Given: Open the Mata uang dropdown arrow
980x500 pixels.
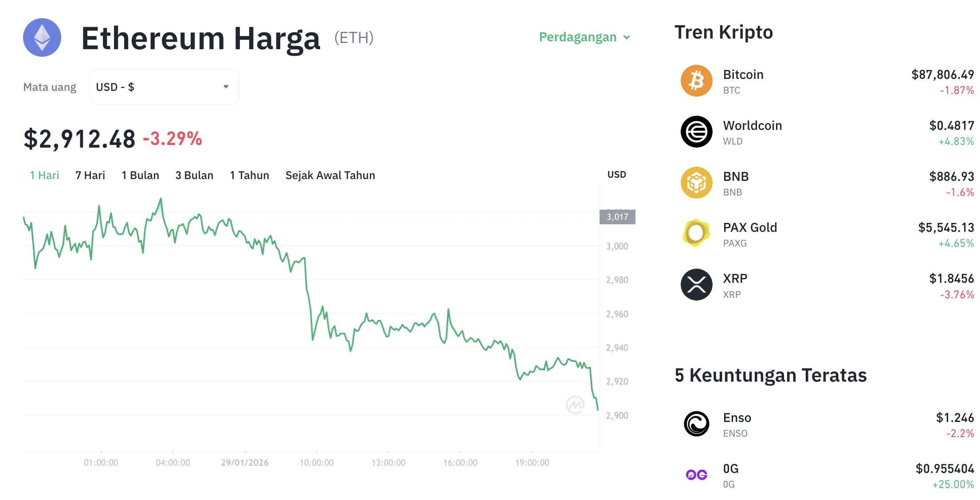Looking at the screenshot, I should 225,87.
